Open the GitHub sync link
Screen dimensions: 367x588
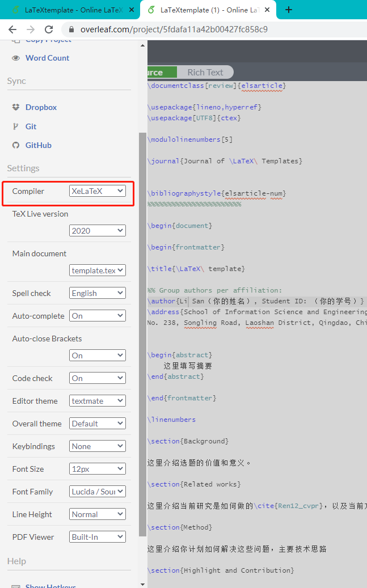[38, 145]
